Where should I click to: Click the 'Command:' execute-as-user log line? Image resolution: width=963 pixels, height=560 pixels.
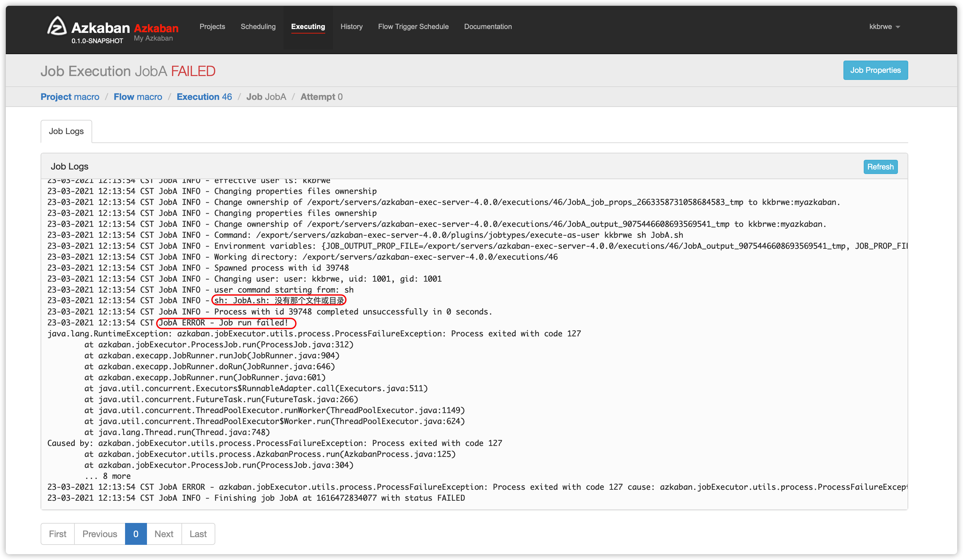pos(365,235)
